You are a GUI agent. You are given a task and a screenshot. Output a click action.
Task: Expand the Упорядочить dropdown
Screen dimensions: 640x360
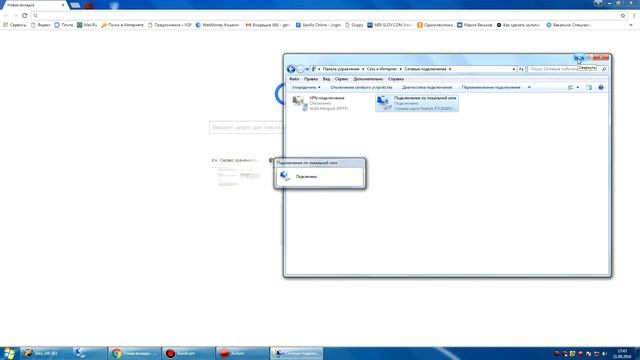point(306,87)
